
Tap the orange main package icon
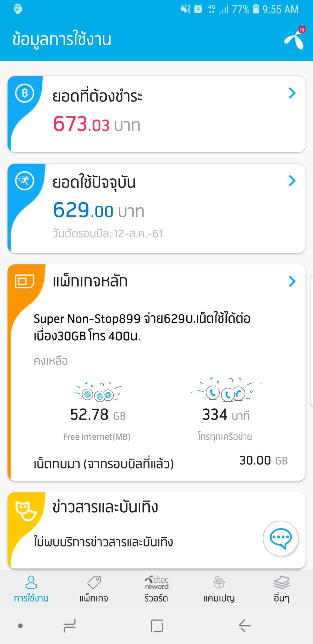tap(25, 281)
